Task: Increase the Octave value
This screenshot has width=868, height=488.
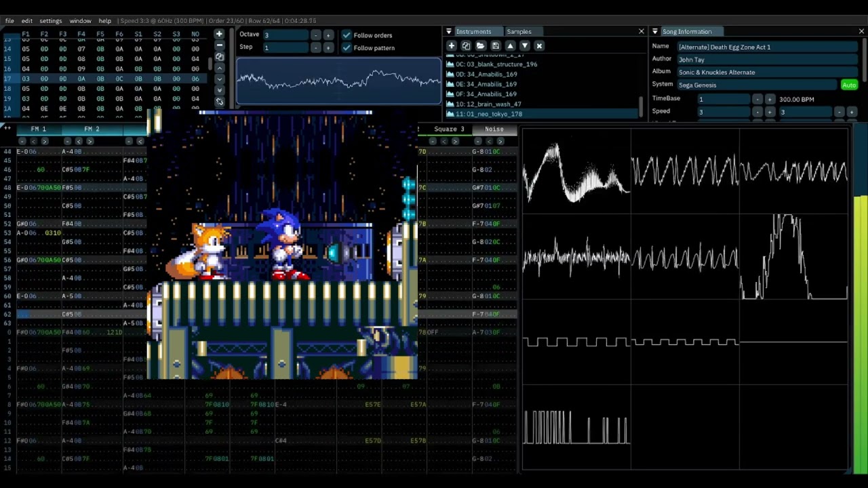Action: point(328,35)
